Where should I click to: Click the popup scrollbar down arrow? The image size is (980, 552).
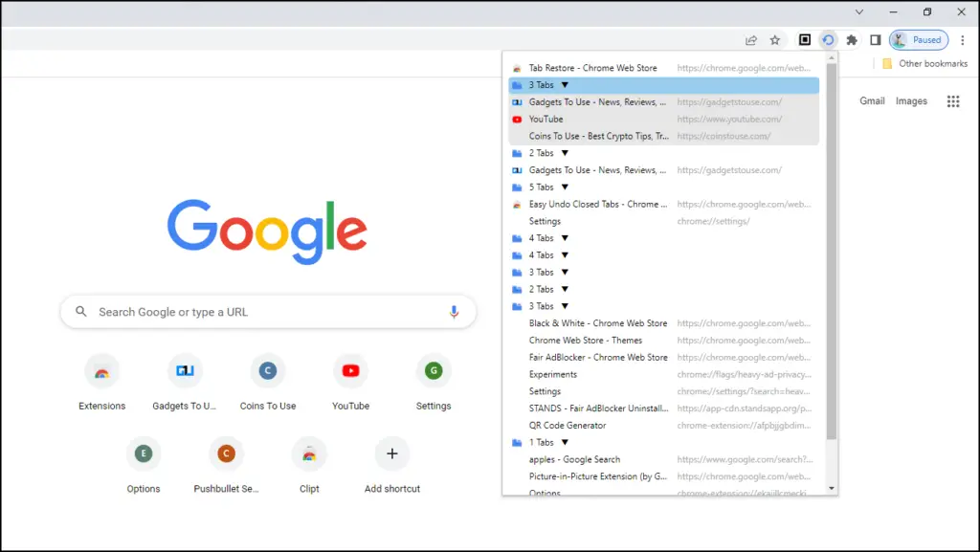(x=832, y=488)
